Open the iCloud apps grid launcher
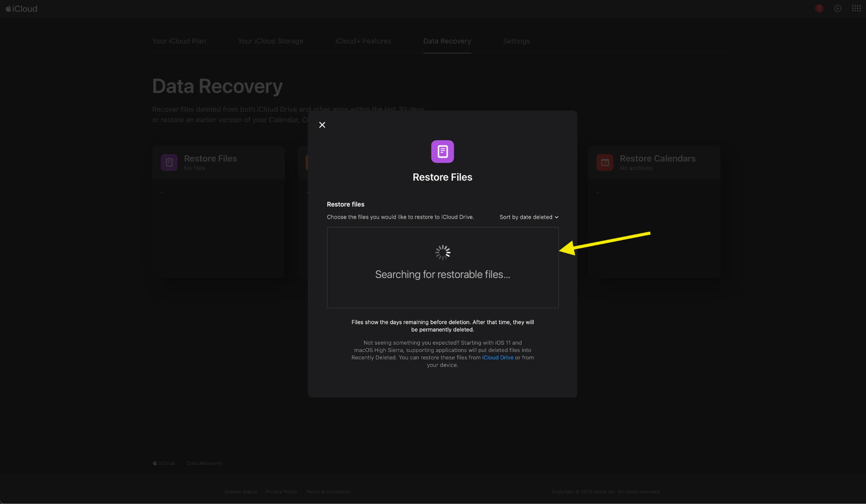Screen dimensions: 866x504 coord(855,8)
